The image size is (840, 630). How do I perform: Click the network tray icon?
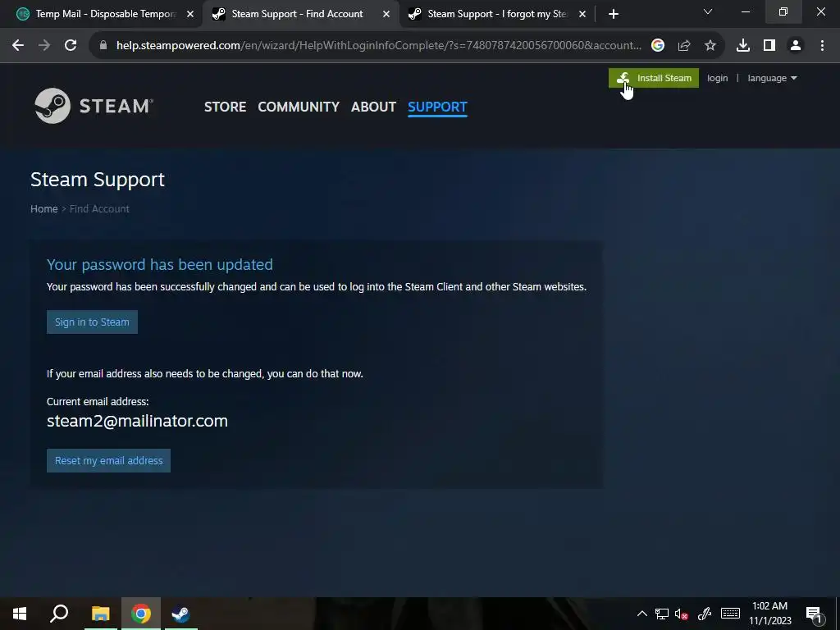tap(662, 614)
